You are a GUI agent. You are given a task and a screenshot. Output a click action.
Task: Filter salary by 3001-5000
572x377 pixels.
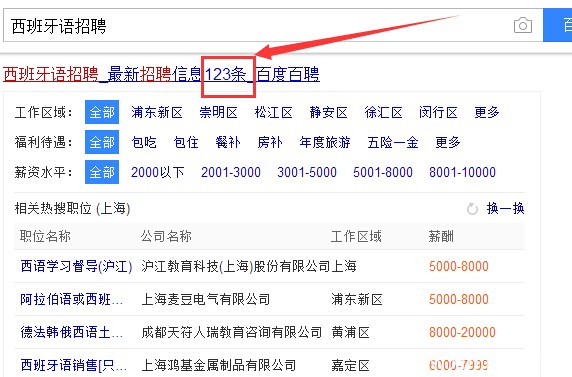pyautogui.click(x=307, y=172)
